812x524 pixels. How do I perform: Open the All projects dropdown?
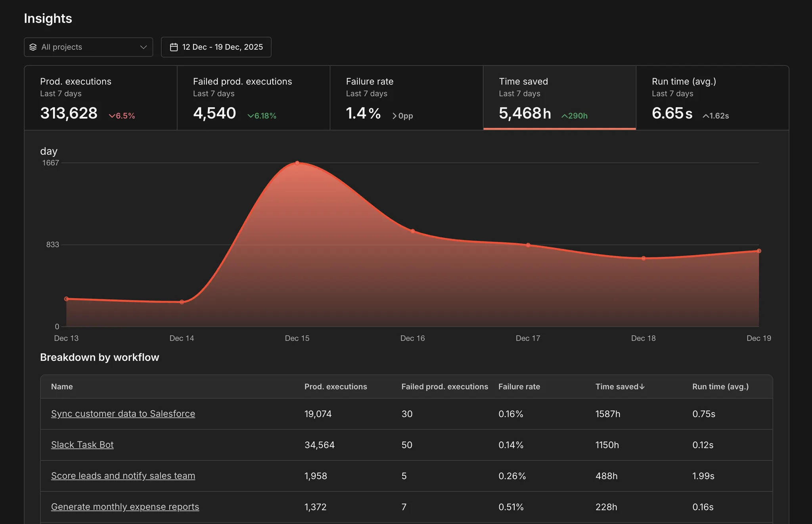[x=88, y=47]
